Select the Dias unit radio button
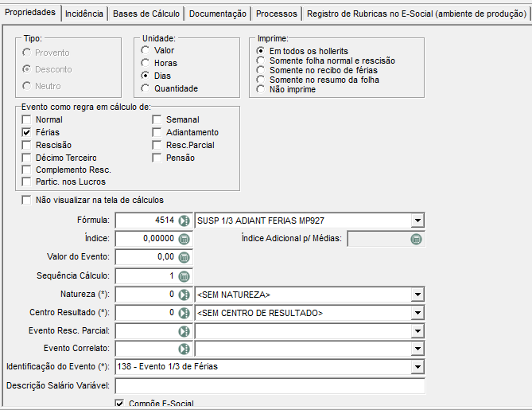 [146, 76]
